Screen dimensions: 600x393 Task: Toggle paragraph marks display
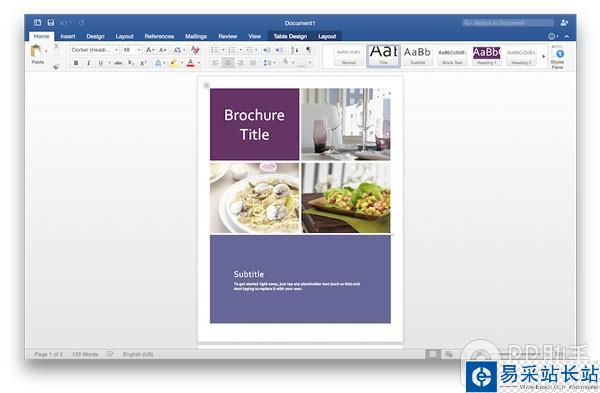click(308, 50)
